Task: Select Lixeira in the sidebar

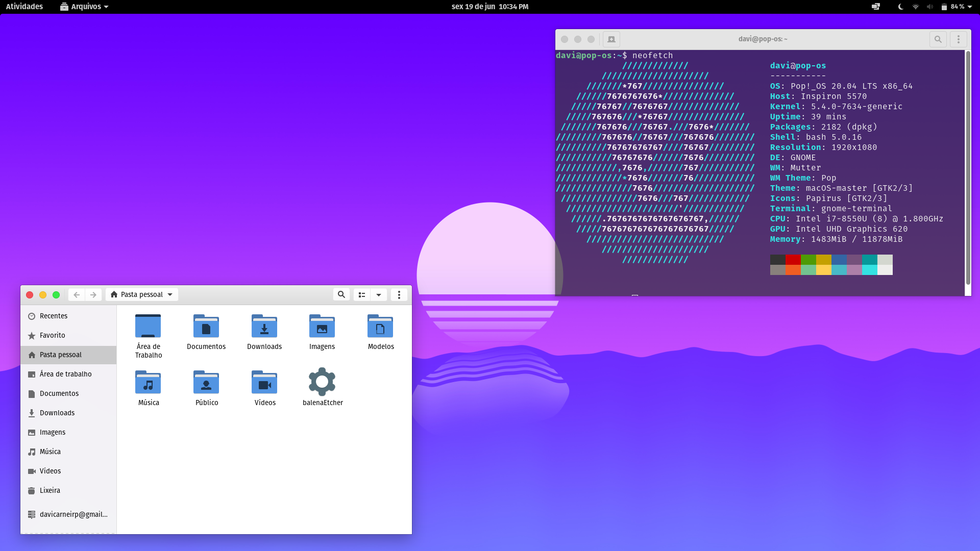Action: (x=50, y=490)
